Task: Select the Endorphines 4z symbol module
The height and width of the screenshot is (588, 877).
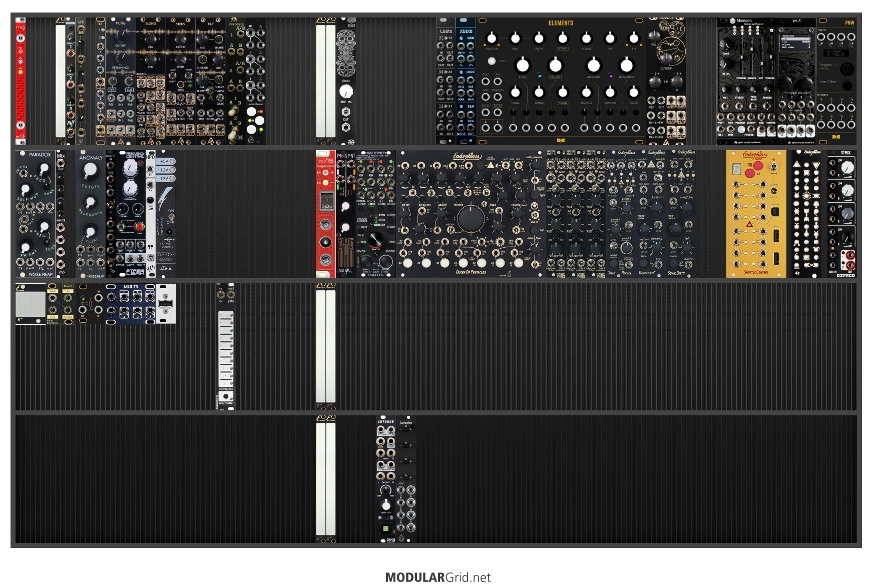Action: (x=806, y=214)
